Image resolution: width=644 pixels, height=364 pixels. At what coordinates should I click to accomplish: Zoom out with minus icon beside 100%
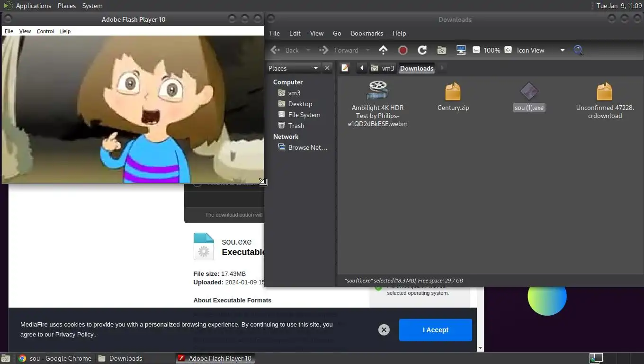click(476, 50)
